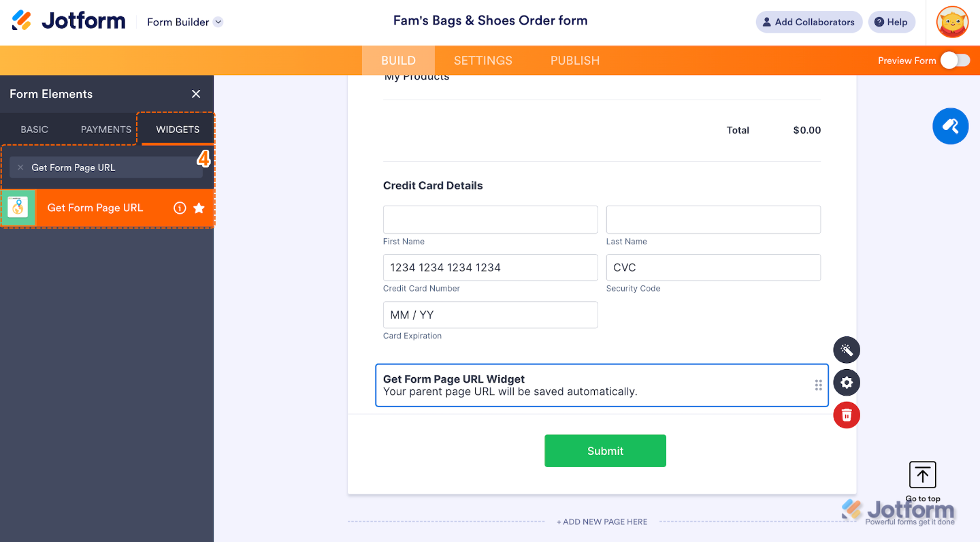The width and height of the screenshot is (980, 542).
Task: Delete the Get Form Page URL widget
Action: point(847,415)
